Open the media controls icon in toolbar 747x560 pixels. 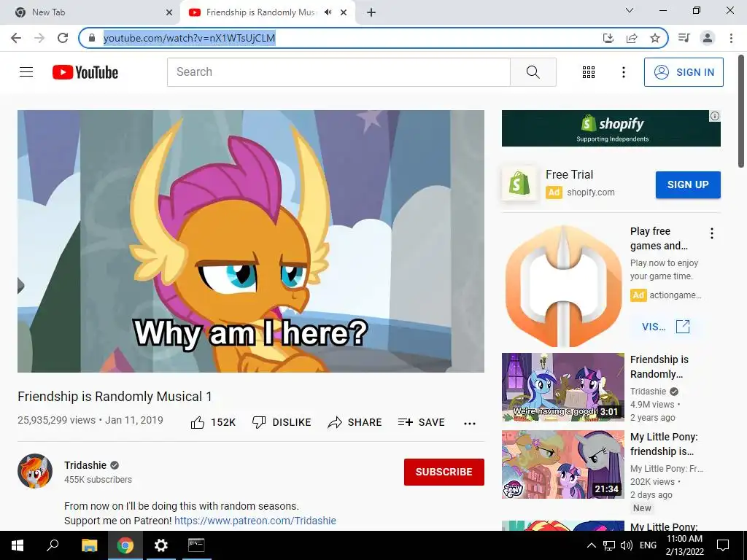pyautogui.click(x=684, y=38)
